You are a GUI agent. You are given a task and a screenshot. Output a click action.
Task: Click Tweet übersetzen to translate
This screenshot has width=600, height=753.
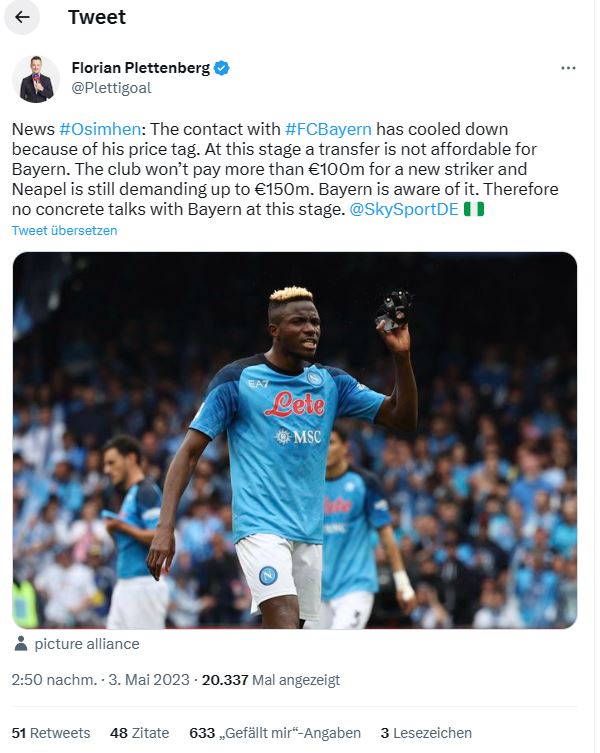64,231
